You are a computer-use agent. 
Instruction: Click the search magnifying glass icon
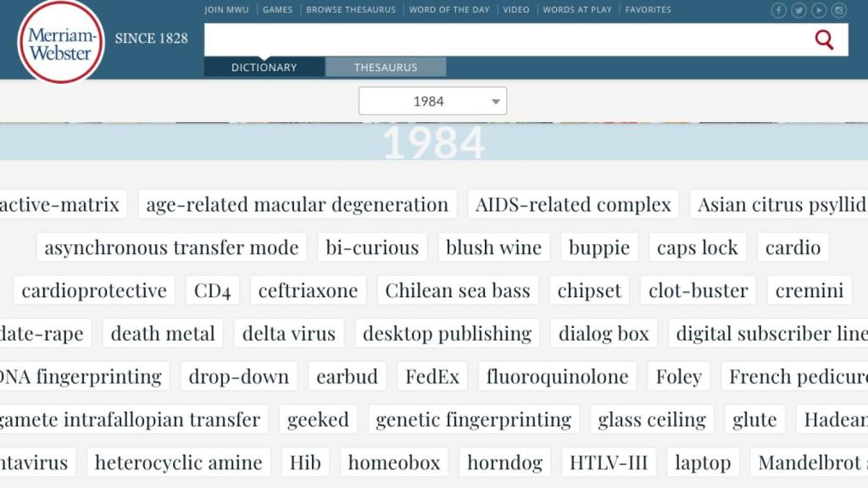point(824,40)
